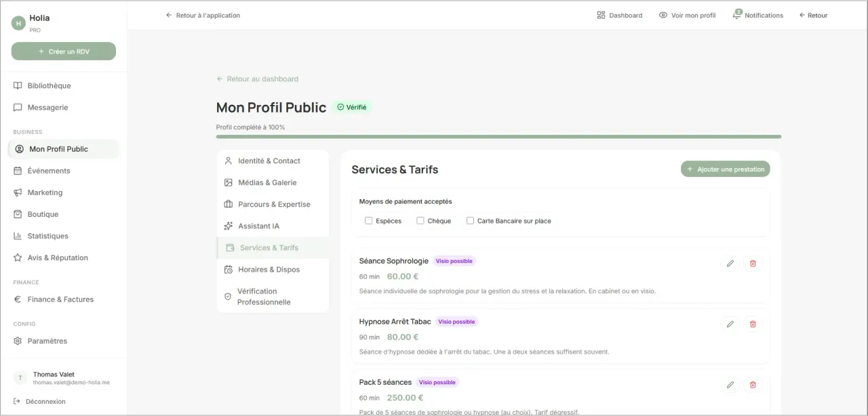
Task: Click the Vérifié badge
Action: (x=352, y=107)
